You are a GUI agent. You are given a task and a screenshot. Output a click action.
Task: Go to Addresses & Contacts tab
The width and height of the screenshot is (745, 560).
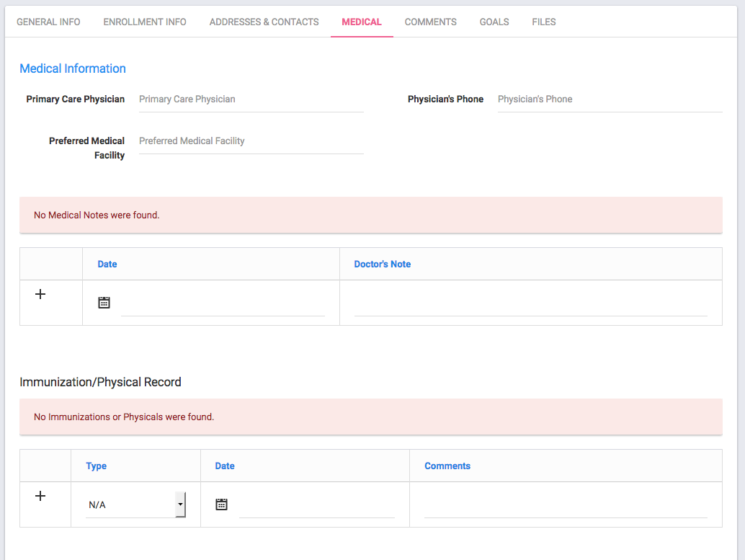coord(264,22)
